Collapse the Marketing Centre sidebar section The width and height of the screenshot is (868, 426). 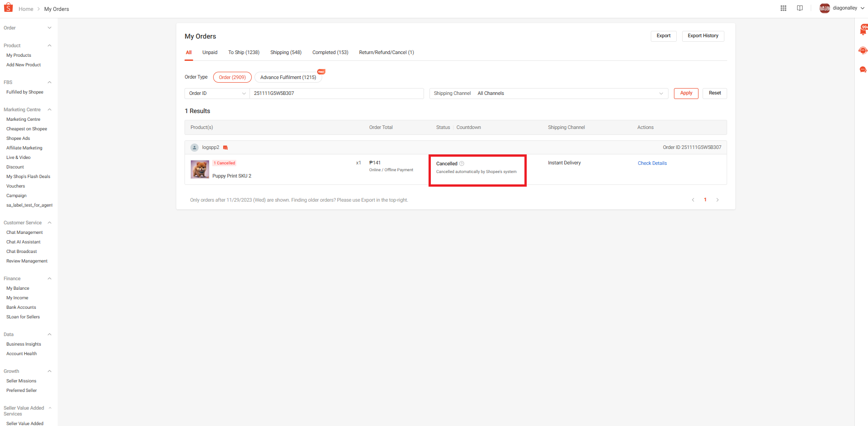coord(50,109)
